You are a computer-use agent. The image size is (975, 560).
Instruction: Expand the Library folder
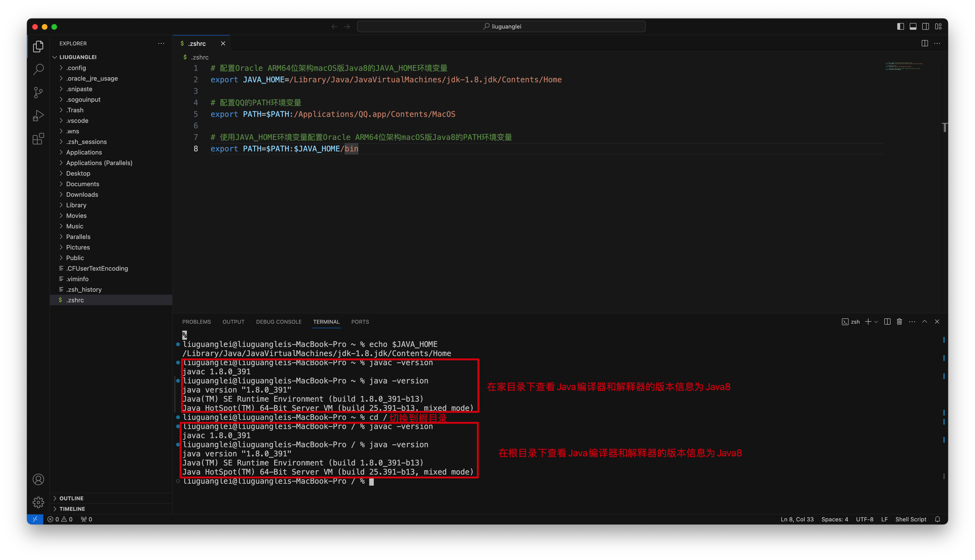[x=112, y=205]
